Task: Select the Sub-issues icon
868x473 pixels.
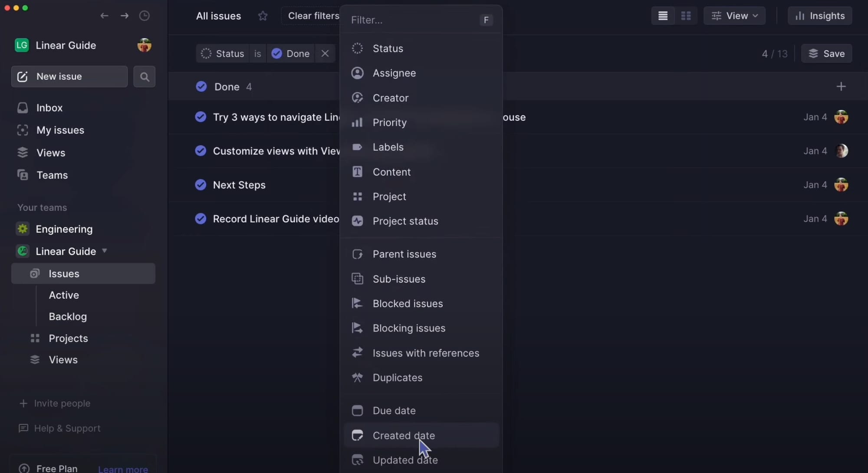Action: [357, 279]
